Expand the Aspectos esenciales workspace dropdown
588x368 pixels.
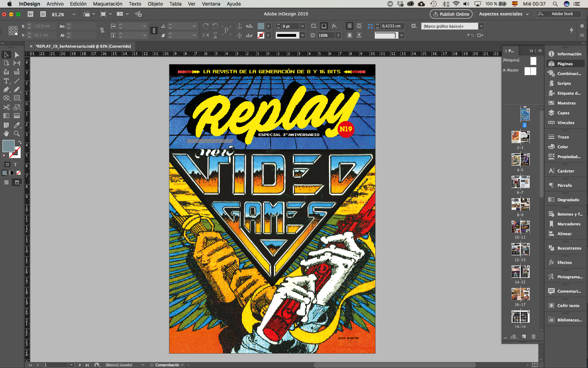pos(527,14)
